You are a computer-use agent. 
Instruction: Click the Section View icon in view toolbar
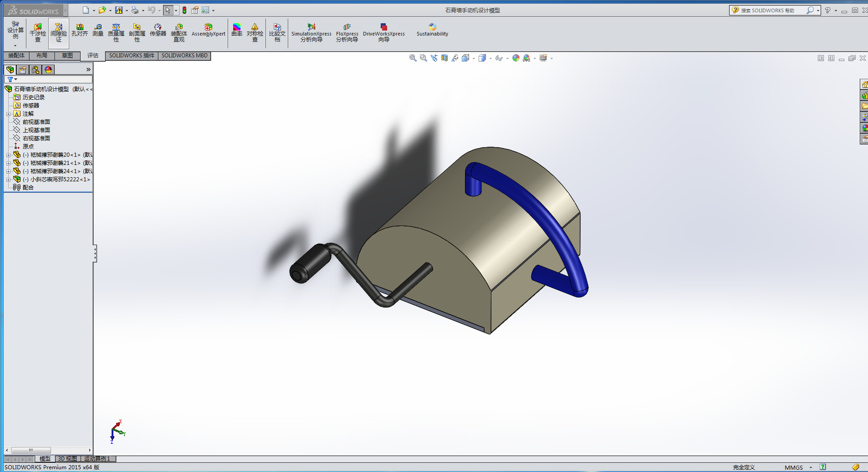pyautogui.click(x=444, y=58)
